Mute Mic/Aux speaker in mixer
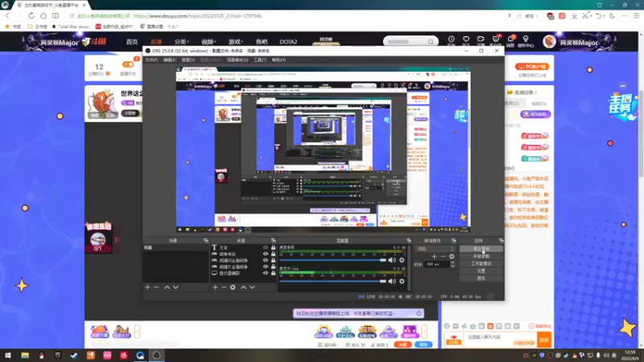644x362 pixels. click(x=392, y=281)
